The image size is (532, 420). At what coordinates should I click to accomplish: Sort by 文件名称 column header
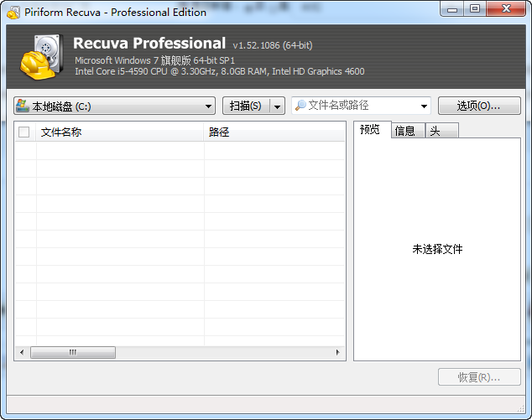pyautogui.click(x=120, y=132)
